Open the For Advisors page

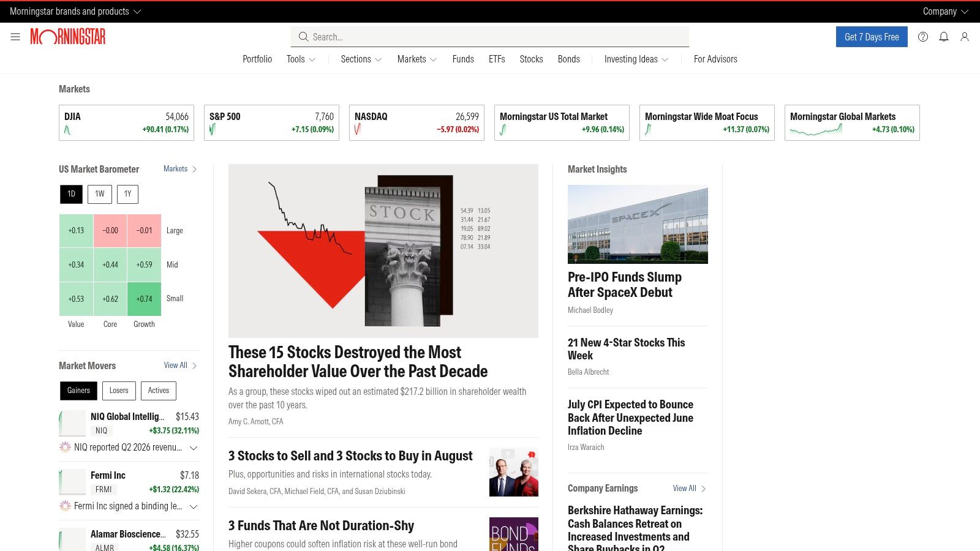click(x=715, y=59)
